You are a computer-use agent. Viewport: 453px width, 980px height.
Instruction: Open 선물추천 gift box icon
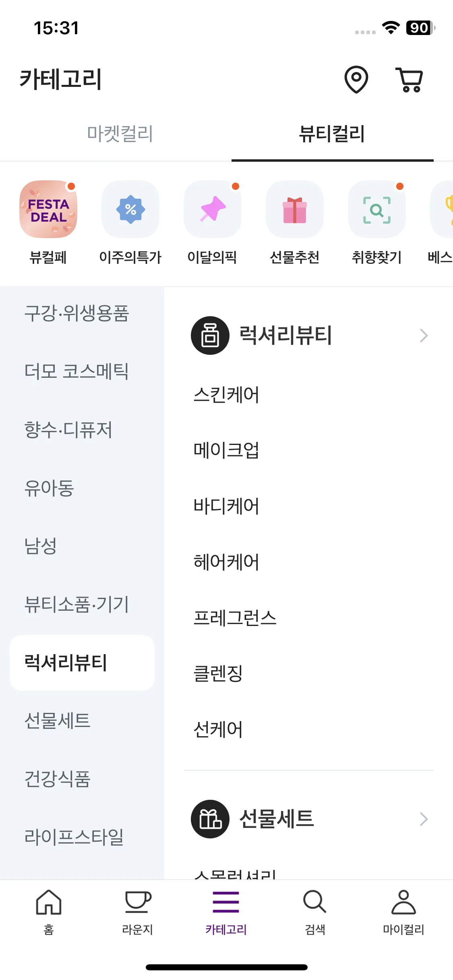coord(295,209)
